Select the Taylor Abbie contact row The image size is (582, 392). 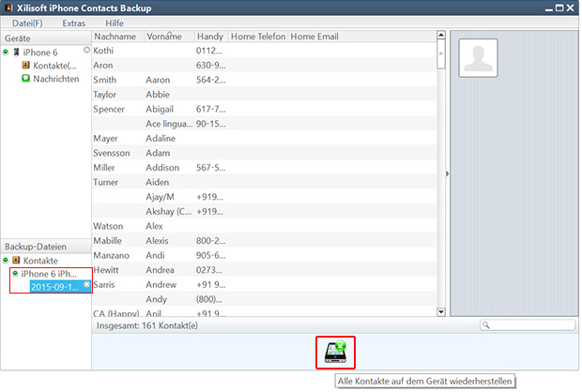pyautogui.click(x=264, y=94)
